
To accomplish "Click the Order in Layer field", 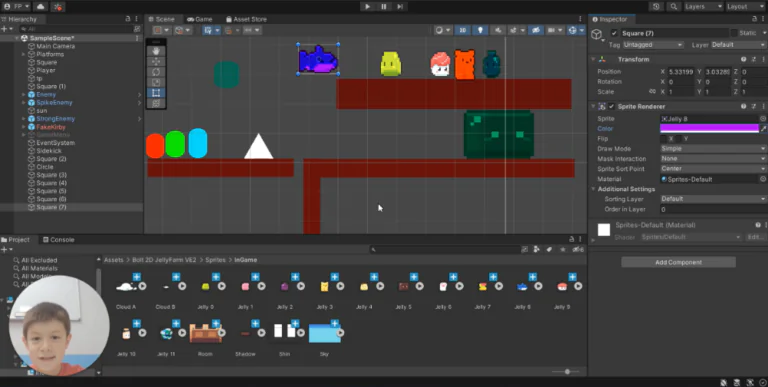I will (x=713, y=209).
